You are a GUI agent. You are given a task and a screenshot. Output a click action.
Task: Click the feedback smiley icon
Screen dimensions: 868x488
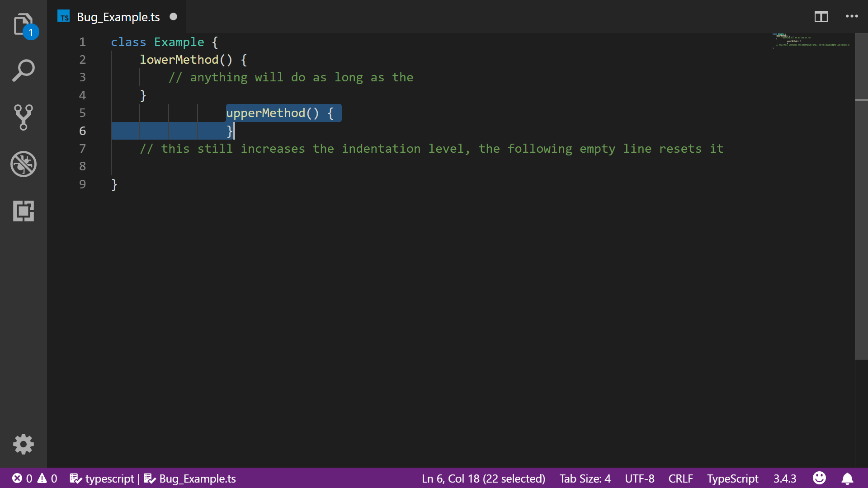[x=819, y=478]
